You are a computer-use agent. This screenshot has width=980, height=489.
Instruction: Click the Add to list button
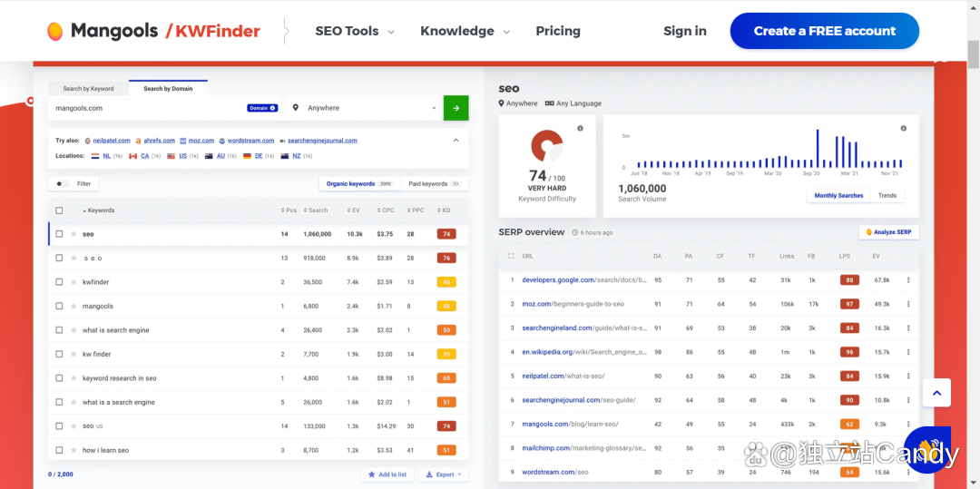click(387, 474)
